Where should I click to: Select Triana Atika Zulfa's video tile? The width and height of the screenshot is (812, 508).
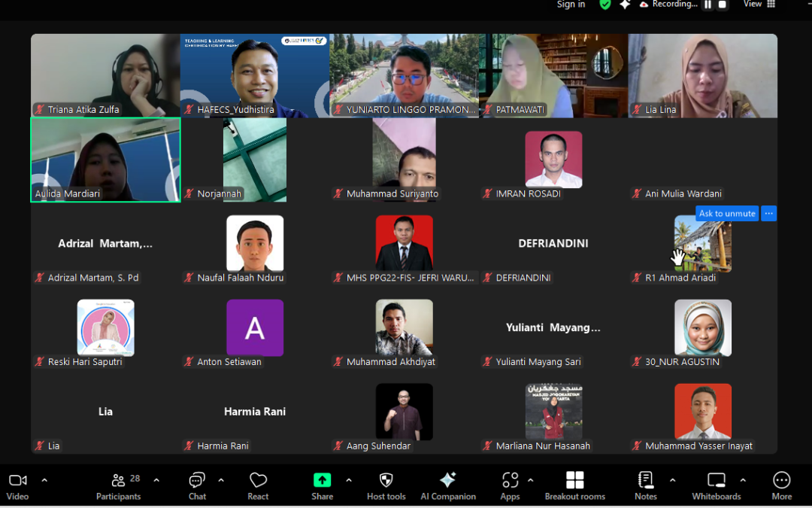coord(106,76)
